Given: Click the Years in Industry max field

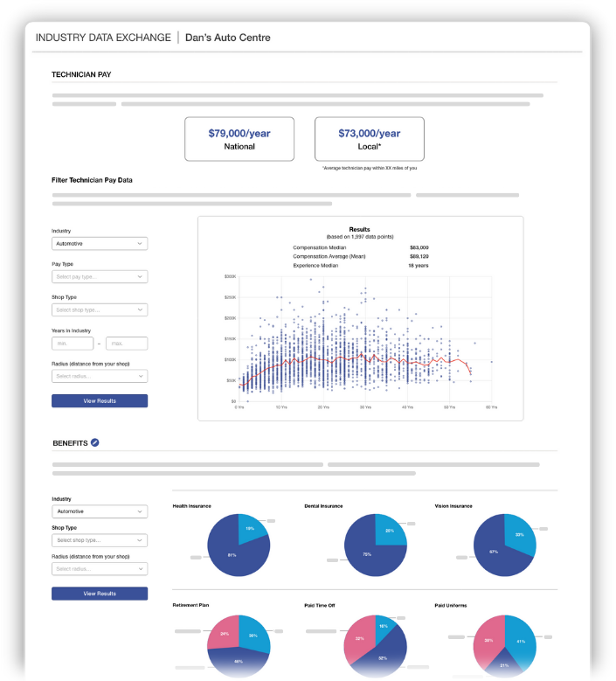Looking at the screenshot, I should pyautogui.click(x=127, y=343).
